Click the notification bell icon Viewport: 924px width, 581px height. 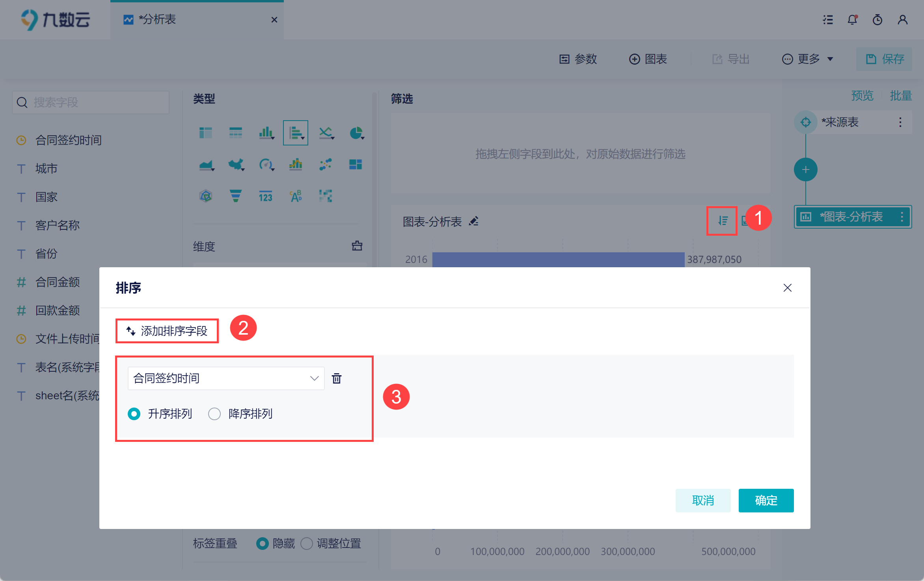[852, 20]
